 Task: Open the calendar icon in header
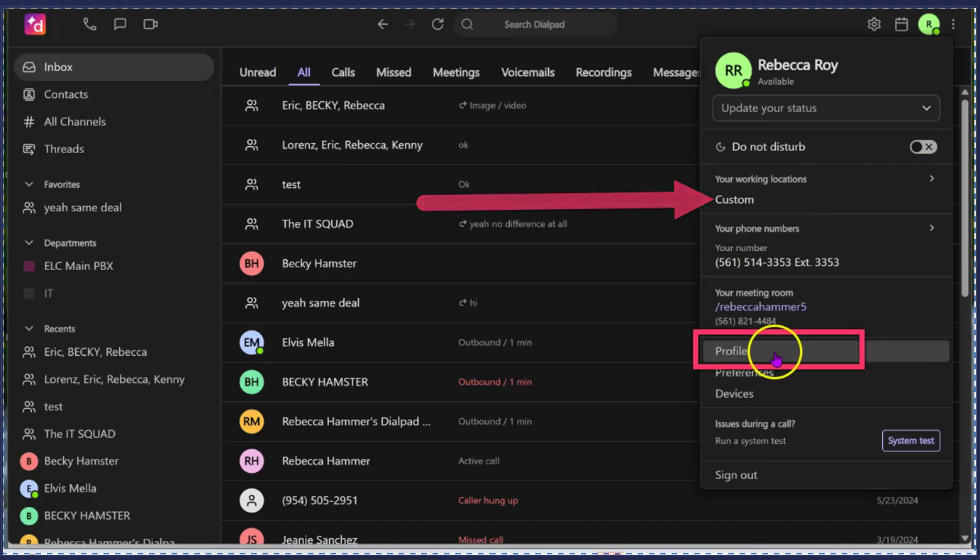tap(901, 24)
